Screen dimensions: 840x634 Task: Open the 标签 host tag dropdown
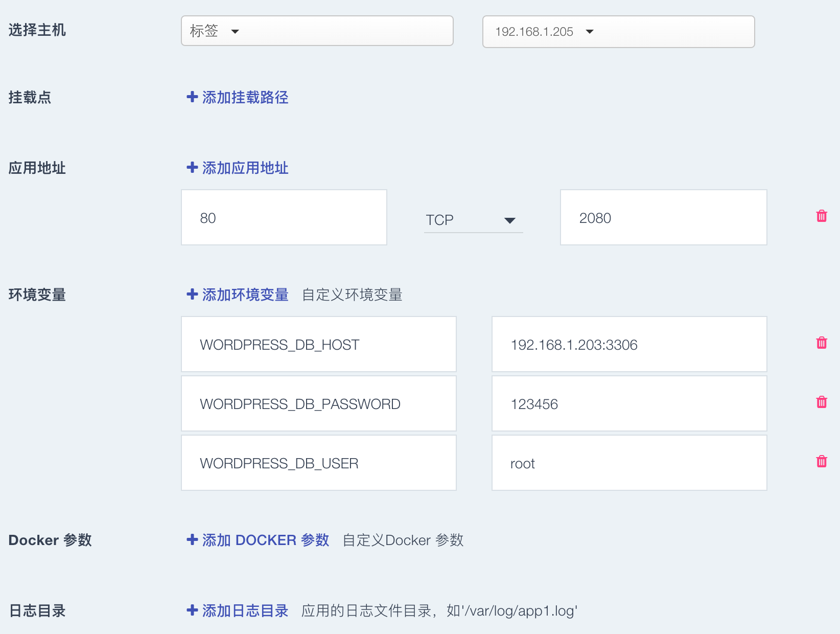pos(317,31)
